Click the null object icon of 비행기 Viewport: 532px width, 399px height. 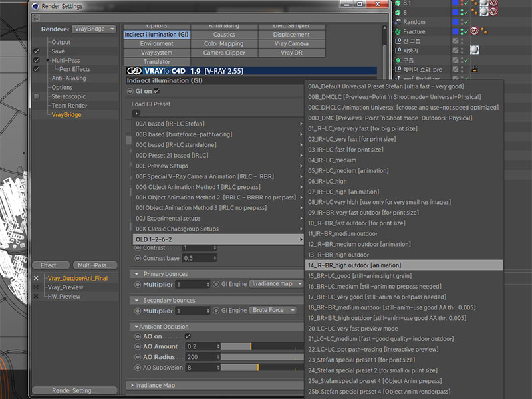click(x=398, y=51)
